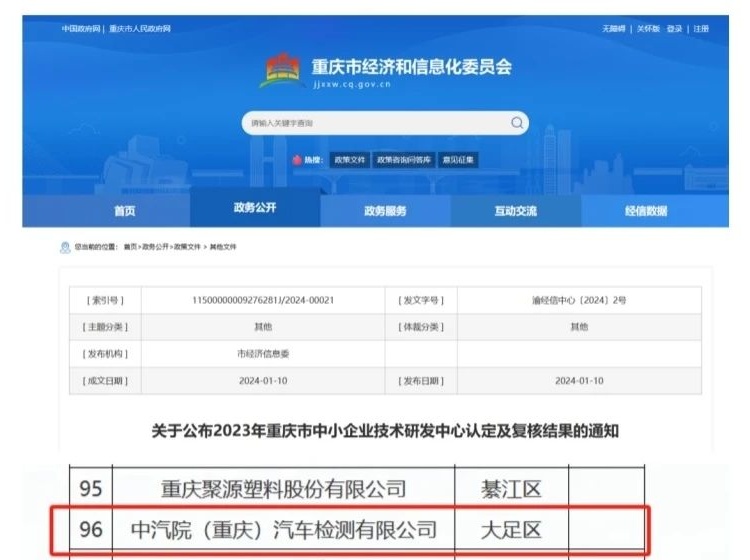Click the red flame icon beside 热搜

coord(297,160)
